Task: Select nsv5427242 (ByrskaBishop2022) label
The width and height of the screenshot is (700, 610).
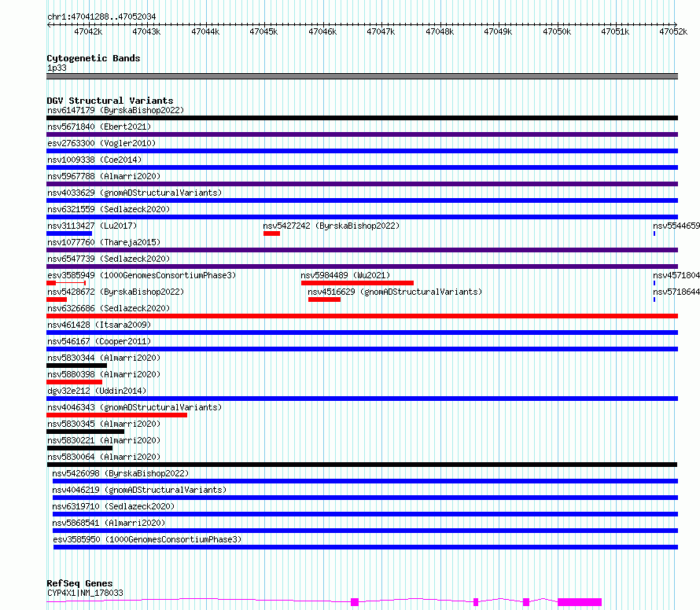Action: tap(331, 226)
